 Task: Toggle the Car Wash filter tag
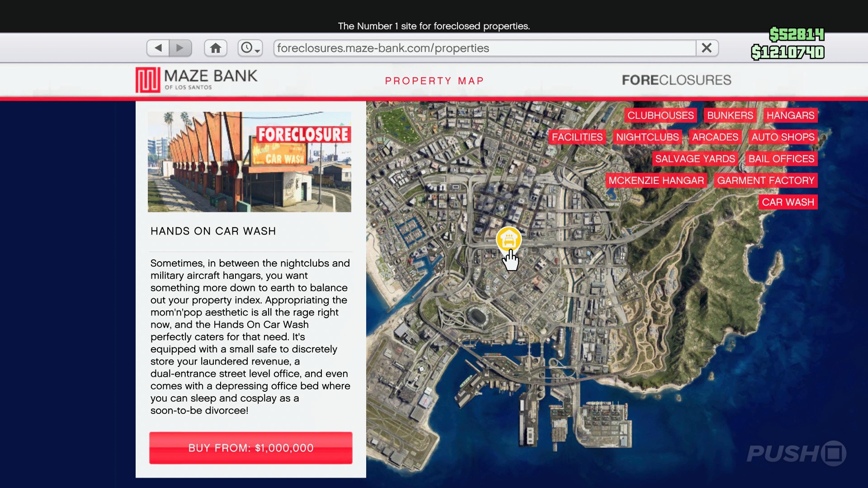[x=788, y=202]
